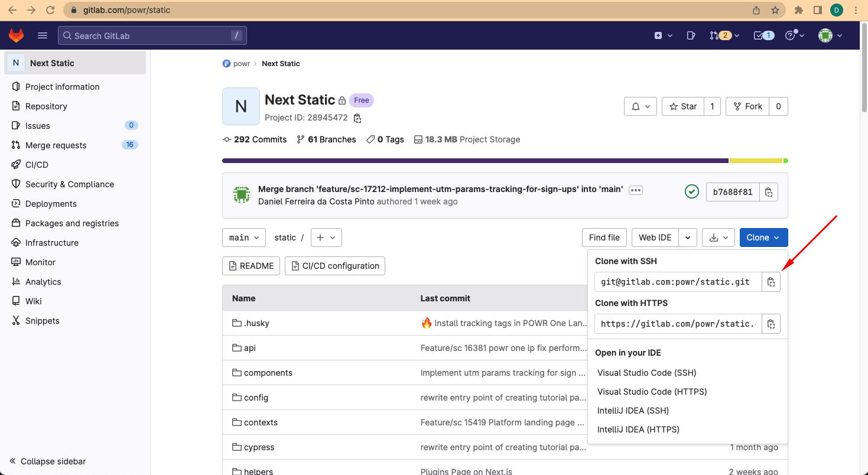Expand the commit message ellipsis
This screenshot has width=868, height=475.
(x=635, y=190)
